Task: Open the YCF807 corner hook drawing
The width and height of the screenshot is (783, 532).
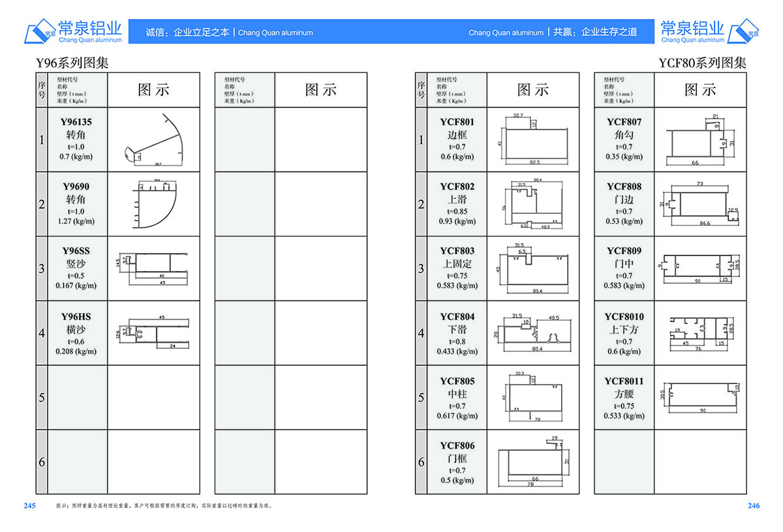Action: coord(700,140)
